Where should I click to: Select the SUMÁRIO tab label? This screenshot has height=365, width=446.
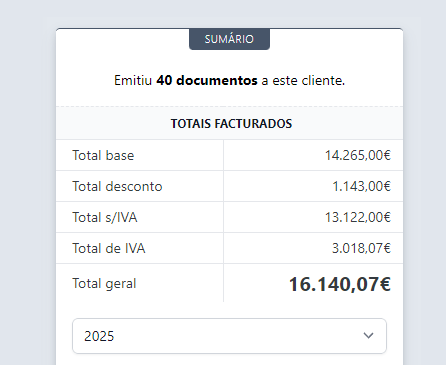click(229, 39)
